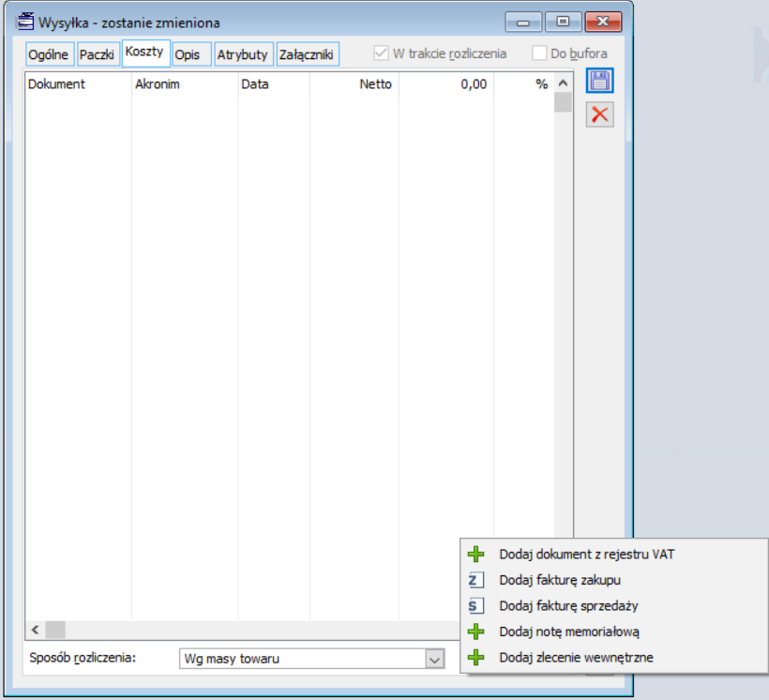This screenshot has width=769, height=700.
Task: Click the Wysyłka window title icon
Action: pyautogui.click(x=24, y=23)
